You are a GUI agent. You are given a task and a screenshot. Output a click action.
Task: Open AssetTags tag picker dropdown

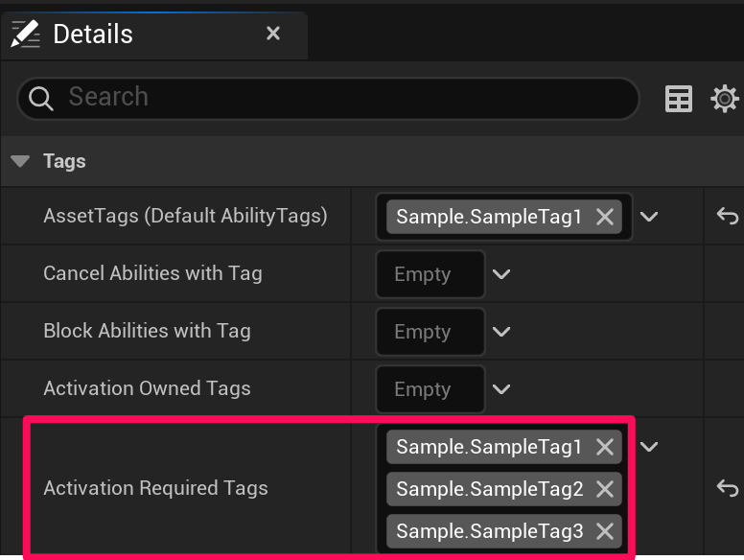point(649,217)
